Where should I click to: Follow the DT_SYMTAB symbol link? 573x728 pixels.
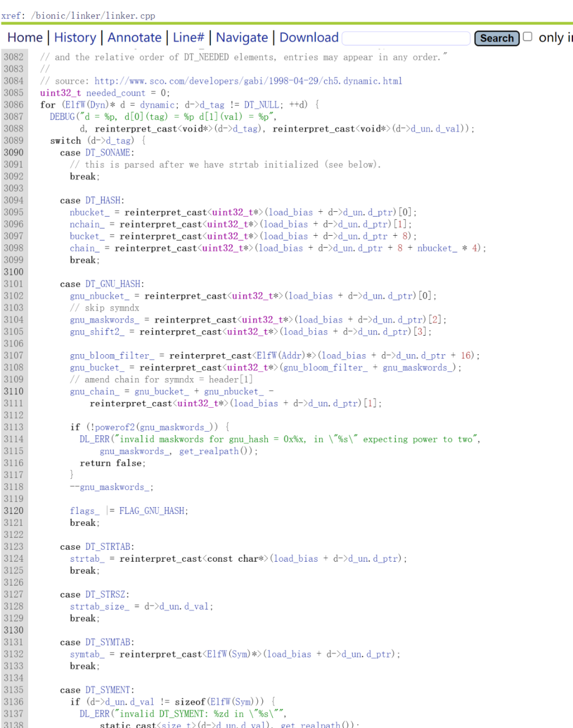pos(108,643)
